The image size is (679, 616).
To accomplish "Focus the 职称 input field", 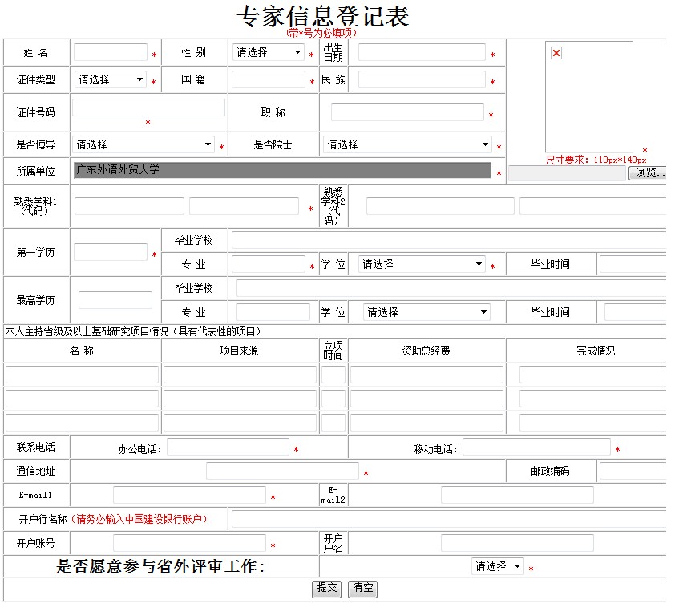I will pyautogui.click(x=407, y=112).
